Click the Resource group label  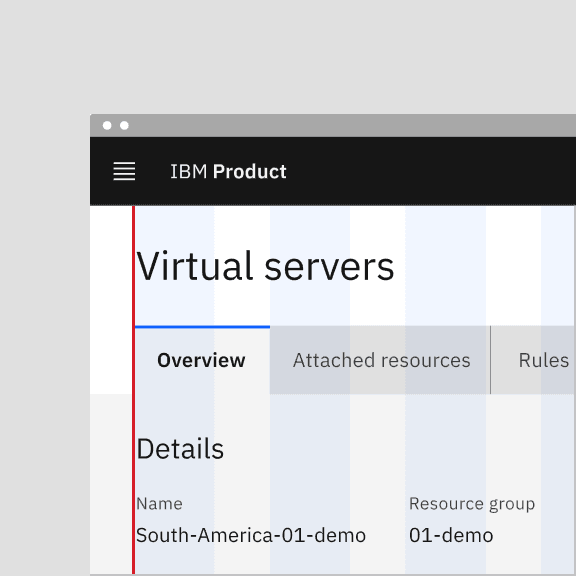472,504
